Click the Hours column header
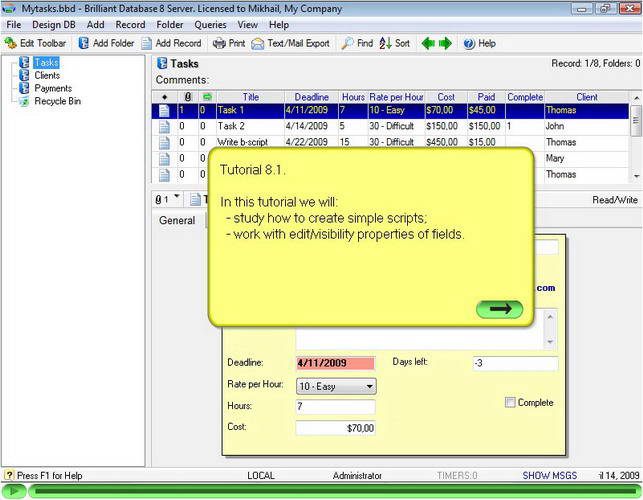The width and height of the screenshot is (643, 500). (353, 97)
